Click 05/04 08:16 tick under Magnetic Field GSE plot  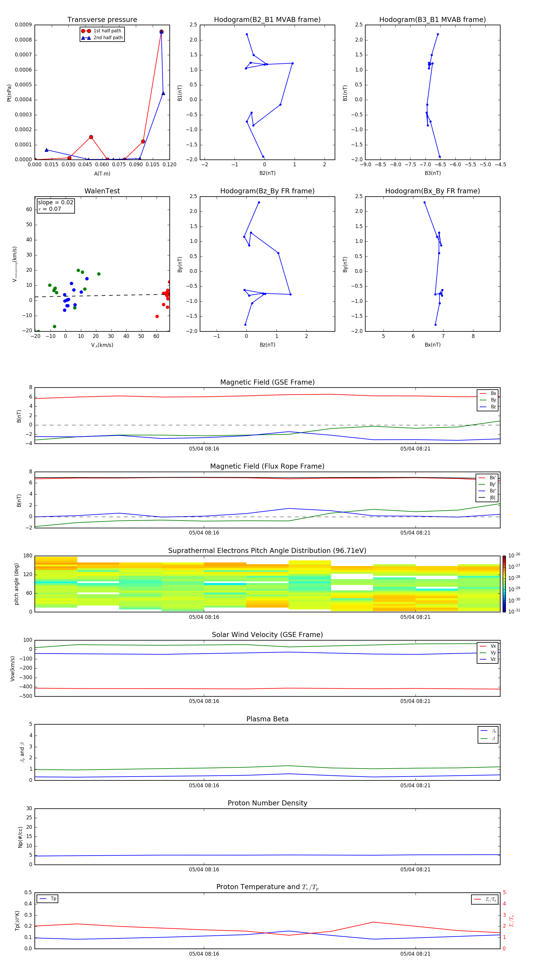(204, 449)
